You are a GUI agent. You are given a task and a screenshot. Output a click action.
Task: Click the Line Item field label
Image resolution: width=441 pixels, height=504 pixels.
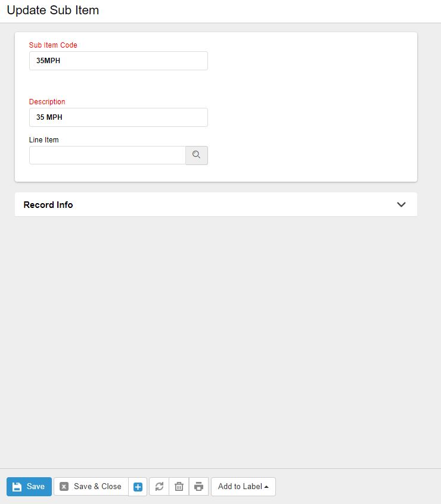(44, 140)
